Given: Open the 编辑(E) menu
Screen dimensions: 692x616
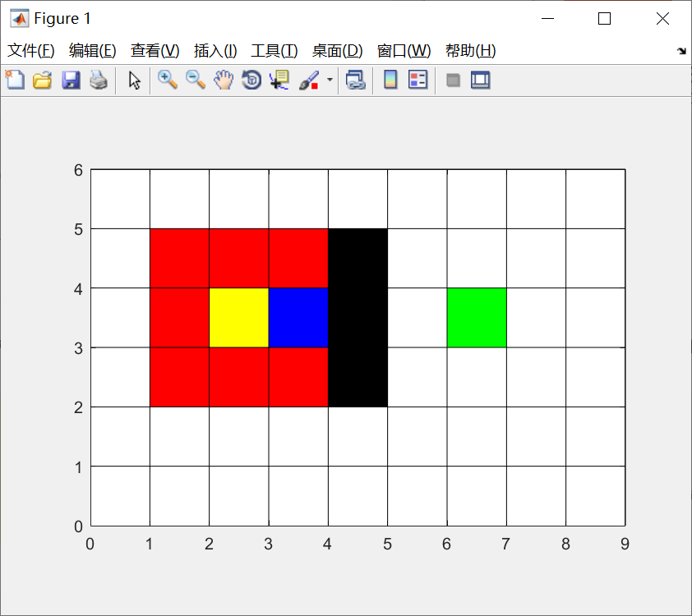Looking at the screenshot, I should (93, 51).
